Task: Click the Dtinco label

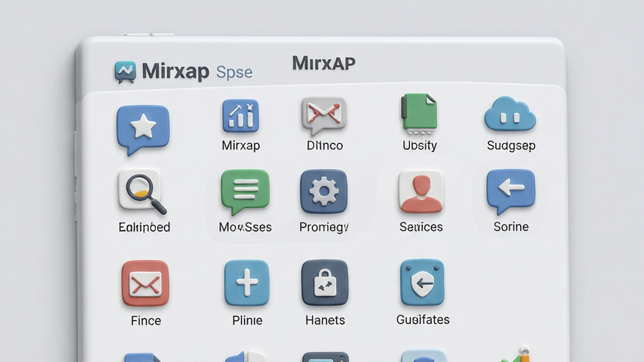Action: click(x=325, y=145)
